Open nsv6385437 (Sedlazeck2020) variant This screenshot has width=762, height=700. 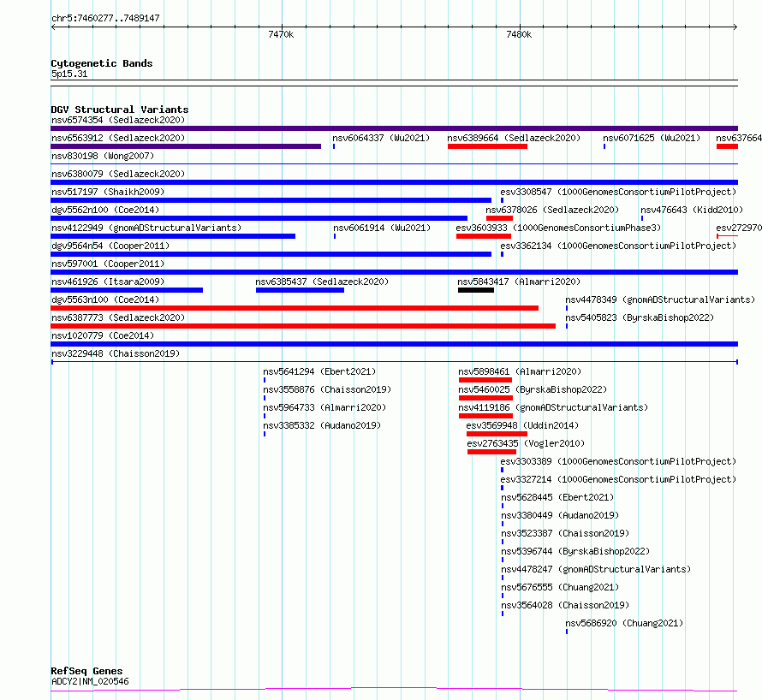pyautogui.click(x=322, y=282)
